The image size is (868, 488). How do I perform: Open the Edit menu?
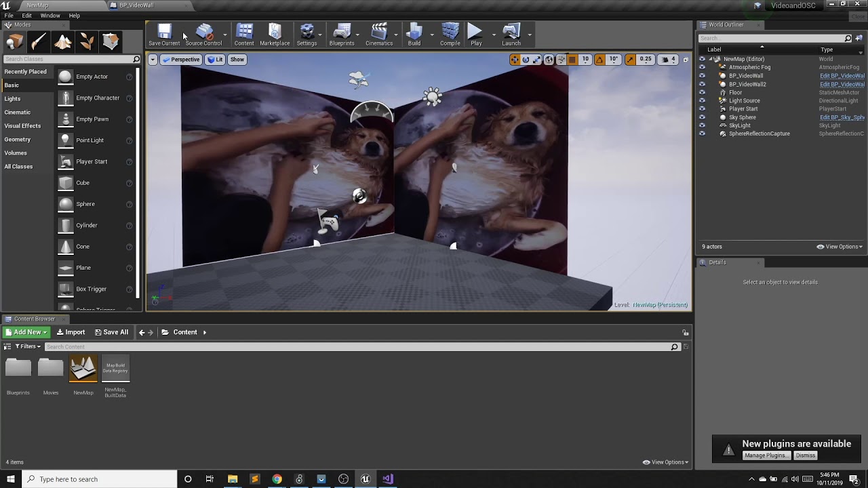point(26,16)
